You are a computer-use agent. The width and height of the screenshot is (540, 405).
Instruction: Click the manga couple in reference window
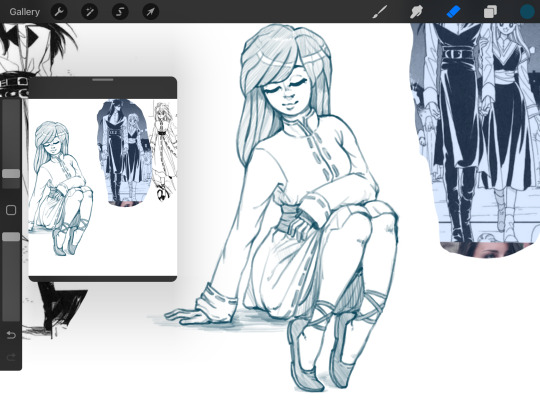(x=124, y=153)
